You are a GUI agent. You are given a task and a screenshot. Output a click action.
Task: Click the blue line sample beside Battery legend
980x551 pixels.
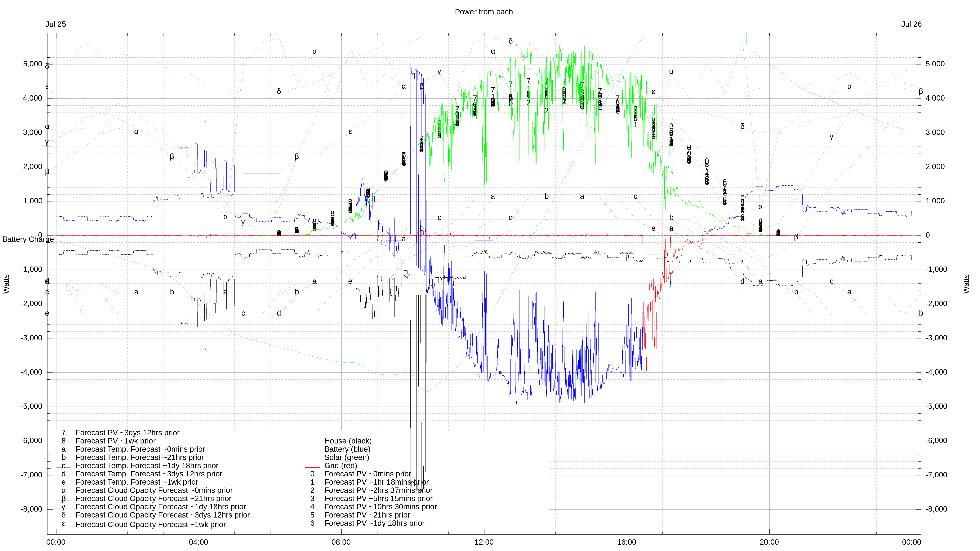pos(312,451)
